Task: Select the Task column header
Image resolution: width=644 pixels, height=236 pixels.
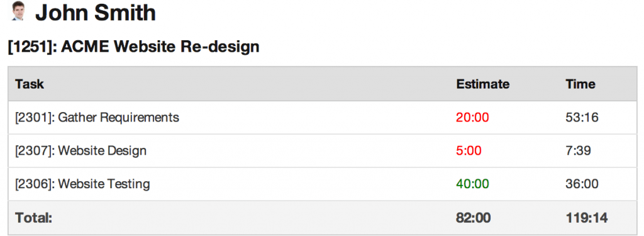Action: tap(30, 84)
